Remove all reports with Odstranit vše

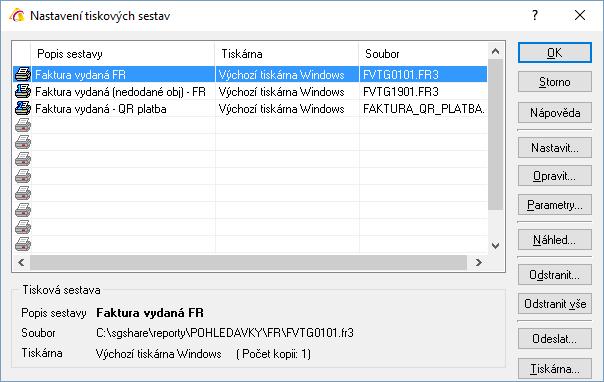coord(555,303)
